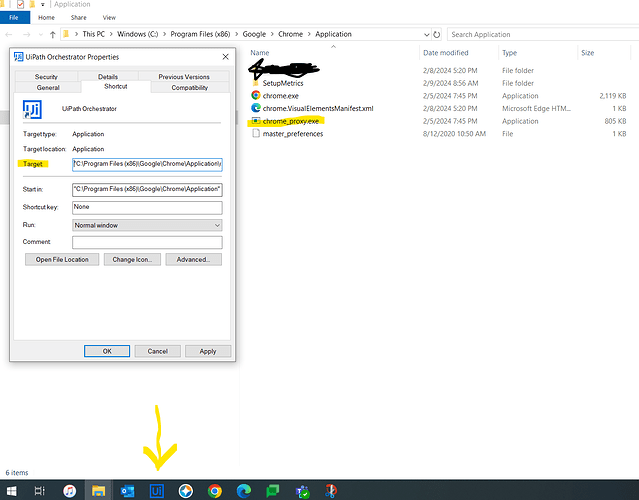Expand chevron after This PC in path
Image resolution: width=639 pixels, height=500 pixels.
[111, 34]
